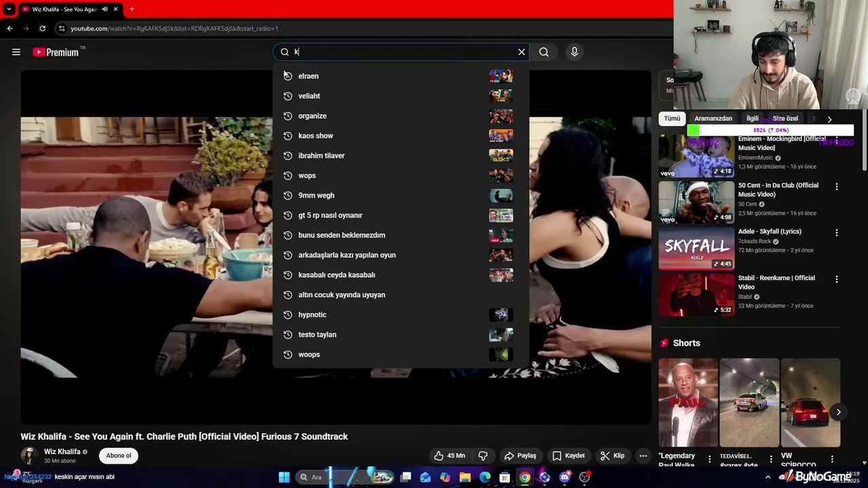The height and width of the screenshot is (488, 868).
Task: Open a new browser tab with plus
Action: (x=132, y=9)
